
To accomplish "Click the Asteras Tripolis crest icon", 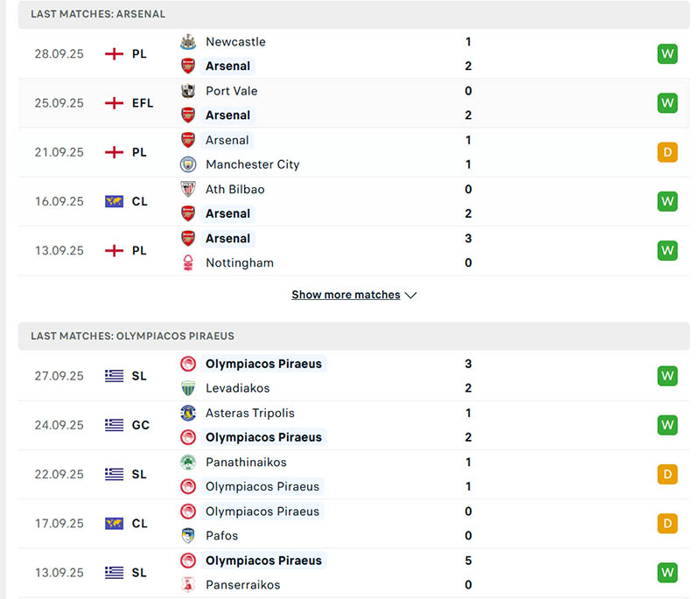I will click(188, 413).
